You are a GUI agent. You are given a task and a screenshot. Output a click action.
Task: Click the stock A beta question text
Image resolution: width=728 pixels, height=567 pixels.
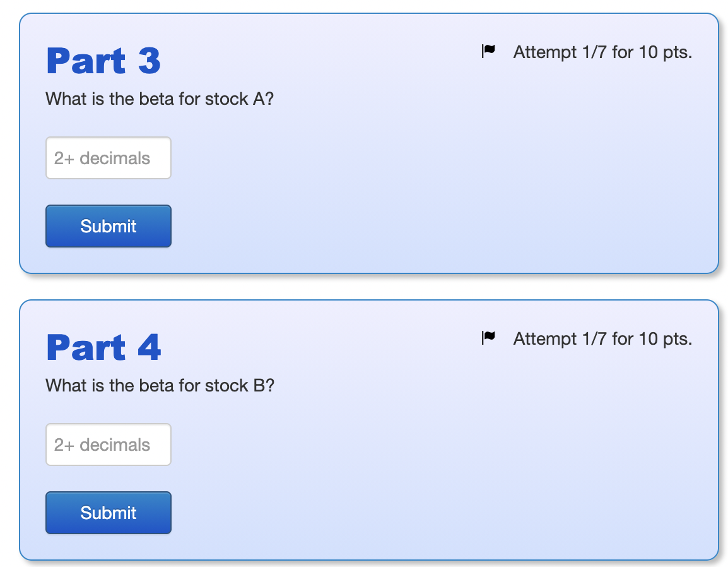160,99
